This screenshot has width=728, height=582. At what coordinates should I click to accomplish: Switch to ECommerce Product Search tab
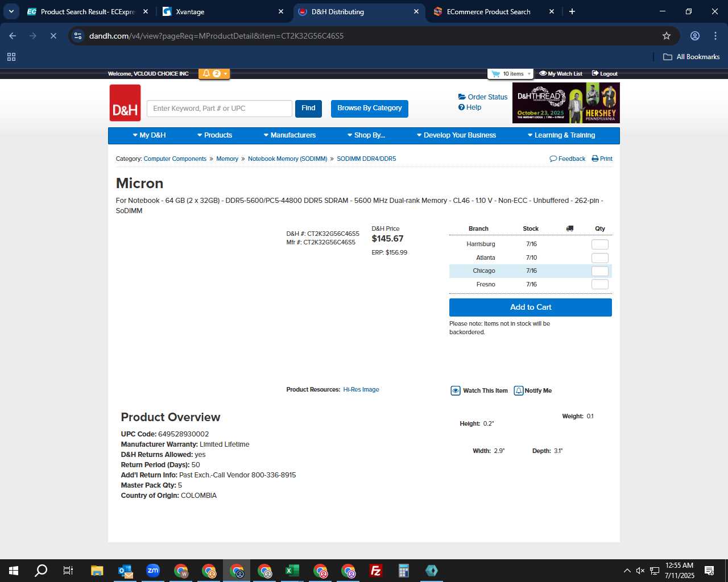coord(494,11)
